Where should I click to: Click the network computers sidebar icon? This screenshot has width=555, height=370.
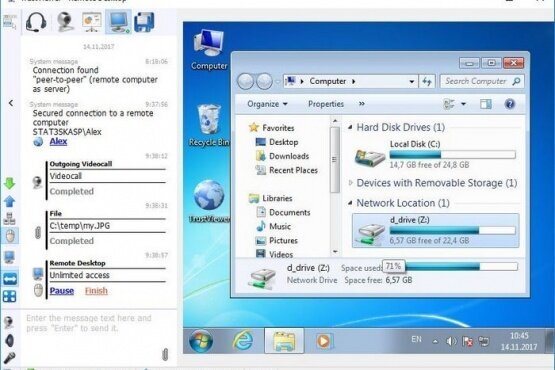click(x=10, y=218)
